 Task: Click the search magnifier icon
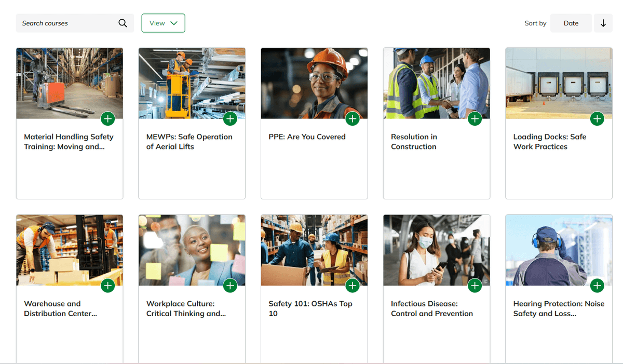[x=123, y=23]
